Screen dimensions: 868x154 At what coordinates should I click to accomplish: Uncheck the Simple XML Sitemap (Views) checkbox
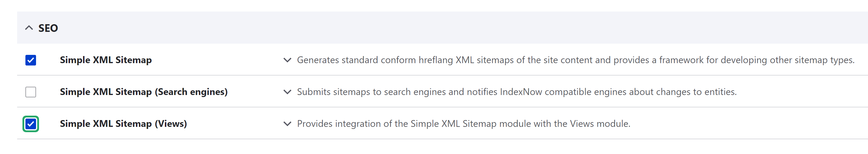[31, 124]
